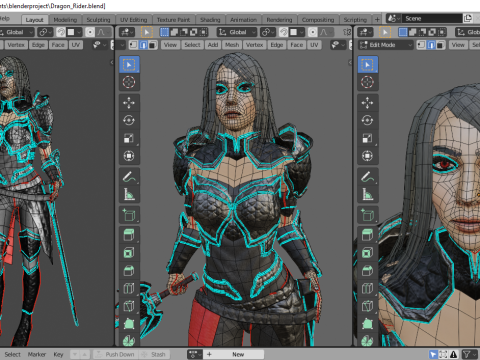Toggle snapping magnet in middle viewport header
The width and height of the screenshot is (480, 360).
tap(283, 32)
